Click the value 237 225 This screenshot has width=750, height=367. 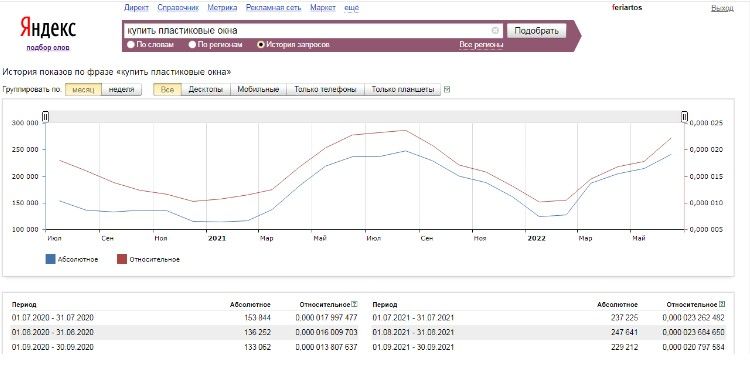pyautogui.click(x=624, y=318)
